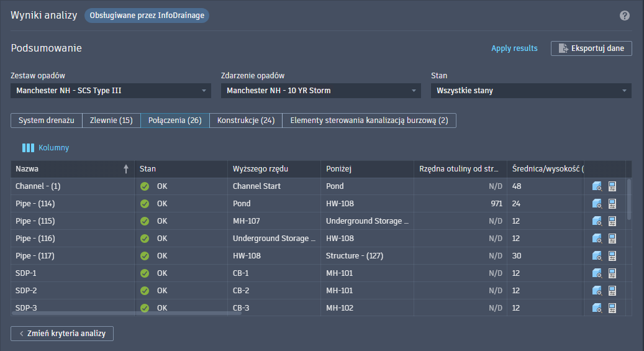This screenshot has height=351, width=644.
Task: Select the Konstrukcje (24) tab
Action: pyautogui.click(x=245, y=121)
